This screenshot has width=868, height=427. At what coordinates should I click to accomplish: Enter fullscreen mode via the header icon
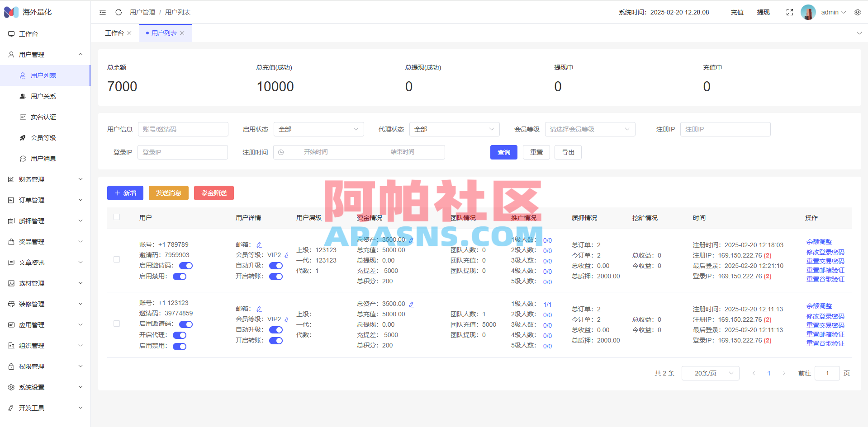tap(789, 12)
